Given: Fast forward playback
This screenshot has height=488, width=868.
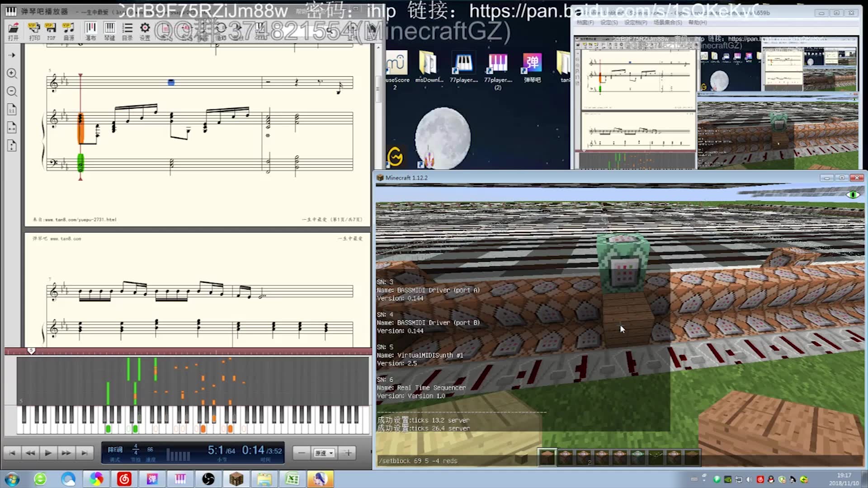Looking at the screenshot, I should (x=66, y=453).
